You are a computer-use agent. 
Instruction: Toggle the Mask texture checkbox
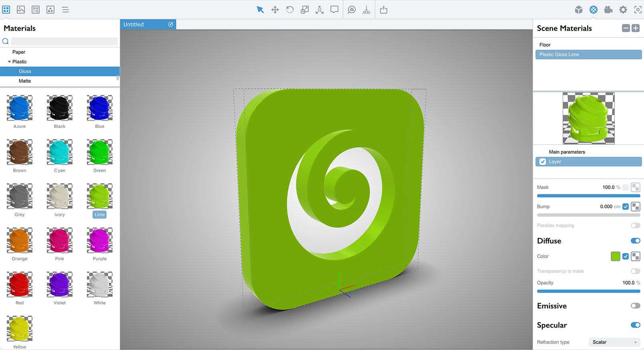(626, 187)
